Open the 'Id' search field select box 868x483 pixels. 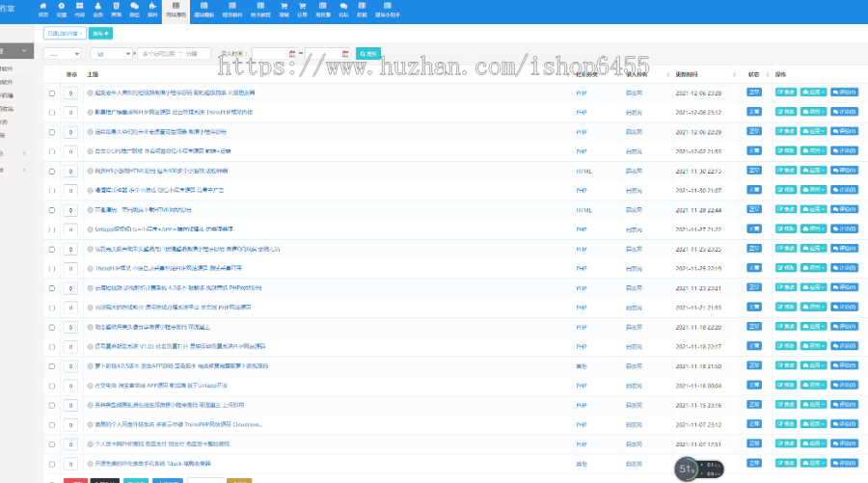click(111, 54)
